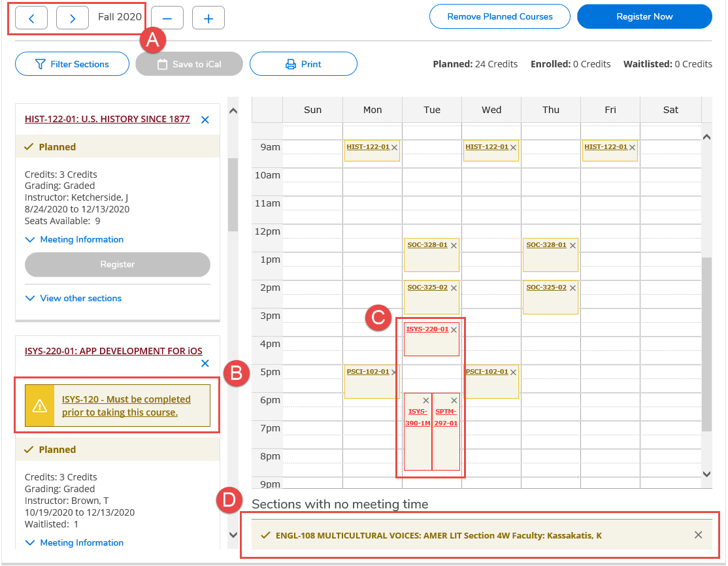
Task: Click Remove Planned Courses
Action: click(499, 17)
